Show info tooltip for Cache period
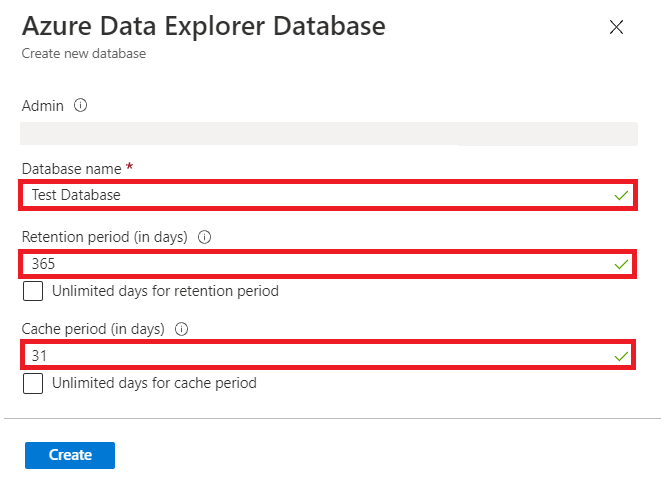 pos(181,329)
